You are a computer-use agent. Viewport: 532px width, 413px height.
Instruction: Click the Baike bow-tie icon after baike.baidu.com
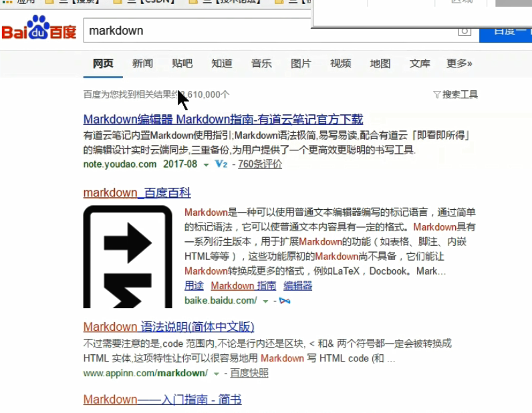coord(285,301)
